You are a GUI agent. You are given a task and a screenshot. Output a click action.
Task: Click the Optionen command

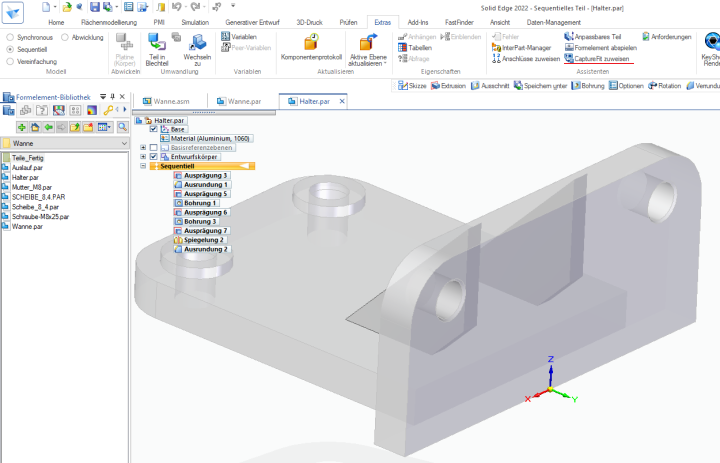626,86
